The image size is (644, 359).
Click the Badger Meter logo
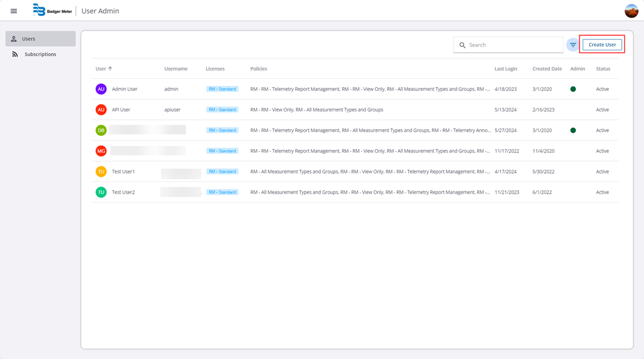point(52,11)
